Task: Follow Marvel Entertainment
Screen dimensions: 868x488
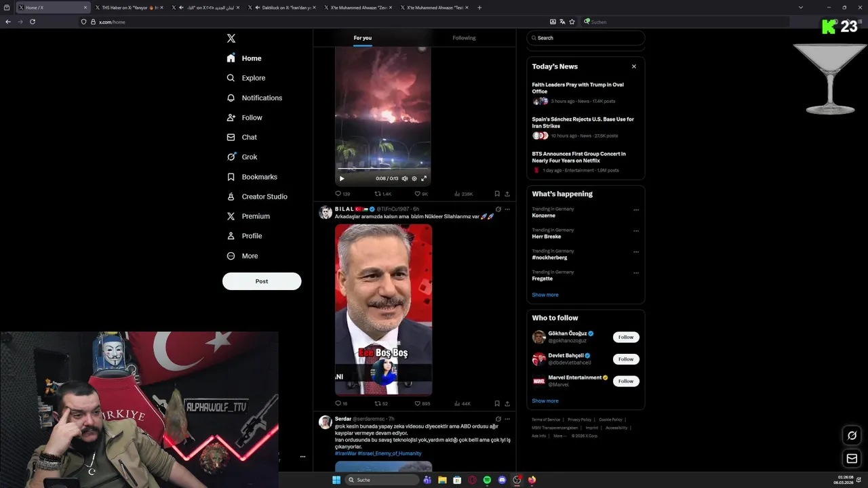Action: tap(626, 381)
